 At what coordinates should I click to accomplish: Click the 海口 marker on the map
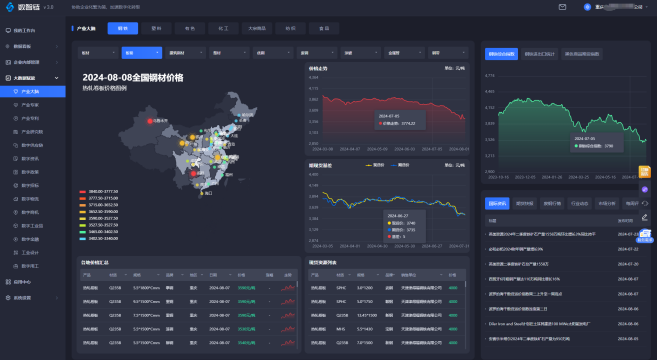[x=202, y=193]
